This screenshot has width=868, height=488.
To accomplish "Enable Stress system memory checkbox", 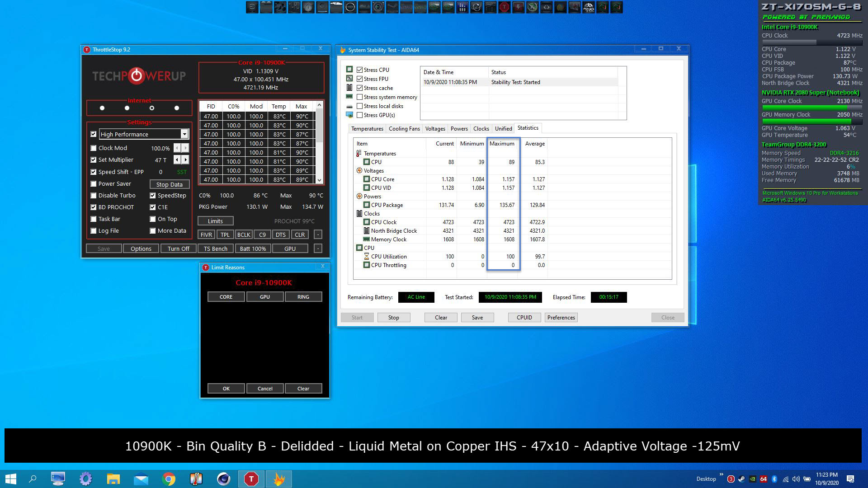I will point(360,97).
